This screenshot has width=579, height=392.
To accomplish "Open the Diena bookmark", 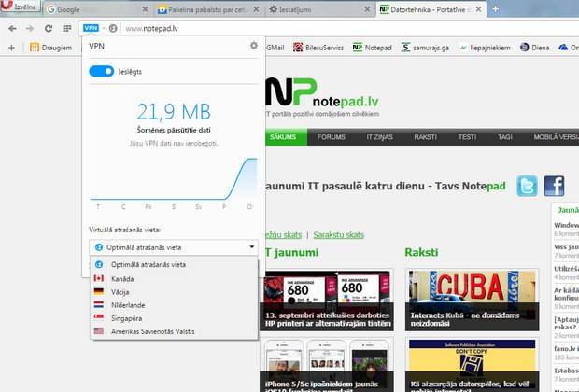I will click(x=535, y=48).
